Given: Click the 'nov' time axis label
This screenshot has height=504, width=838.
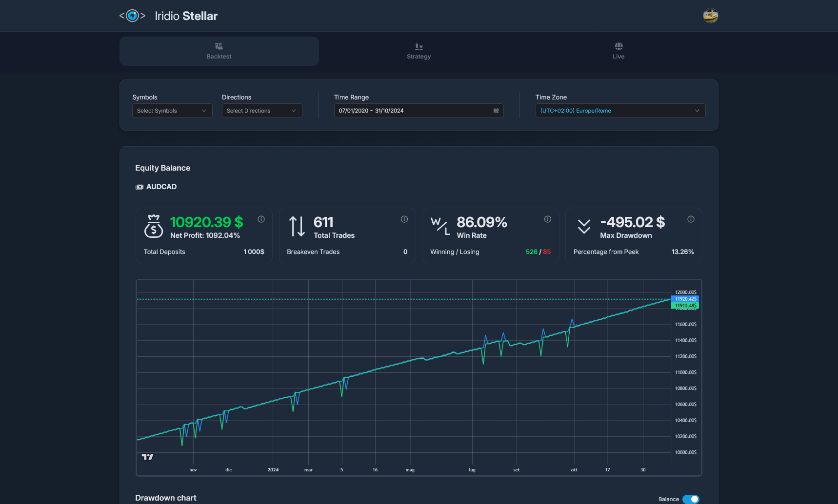Looking at the screenshot, I should click(193, 470).
